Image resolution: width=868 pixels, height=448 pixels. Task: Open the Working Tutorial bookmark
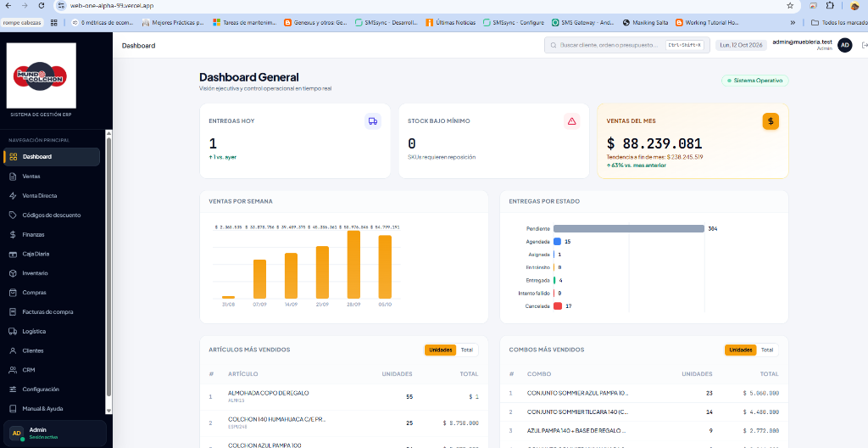pos(707,23)
